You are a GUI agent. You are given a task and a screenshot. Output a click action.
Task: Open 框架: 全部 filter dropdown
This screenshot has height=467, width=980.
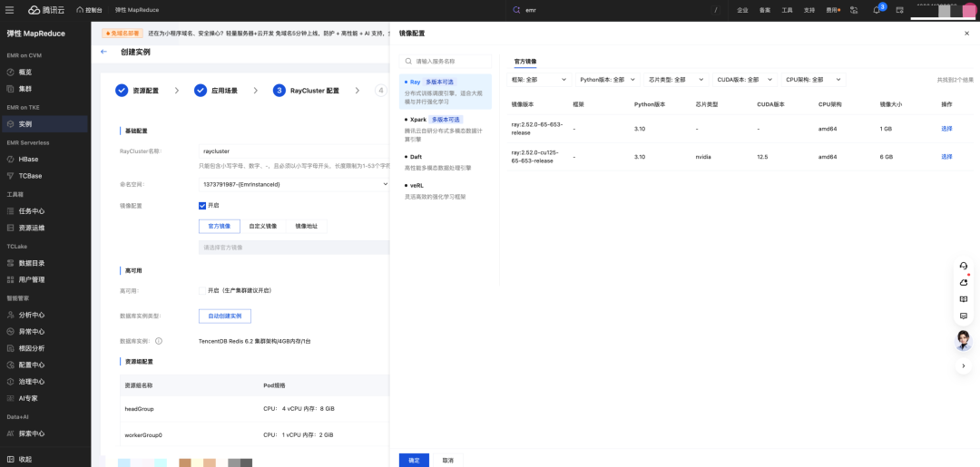point(539,79)
